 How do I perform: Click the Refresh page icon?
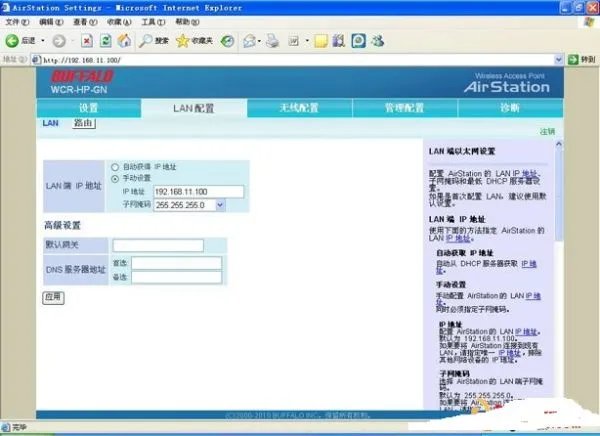click(x=106, y=41)
